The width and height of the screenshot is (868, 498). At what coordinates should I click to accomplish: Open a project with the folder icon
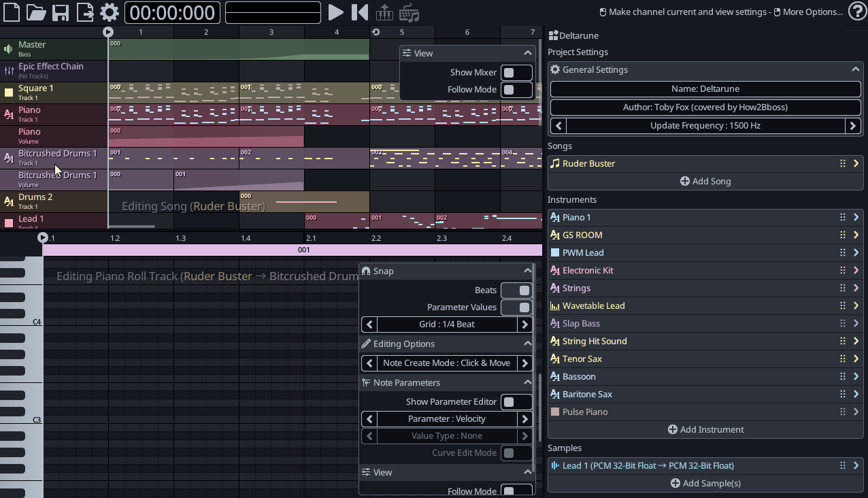point(36,12)
